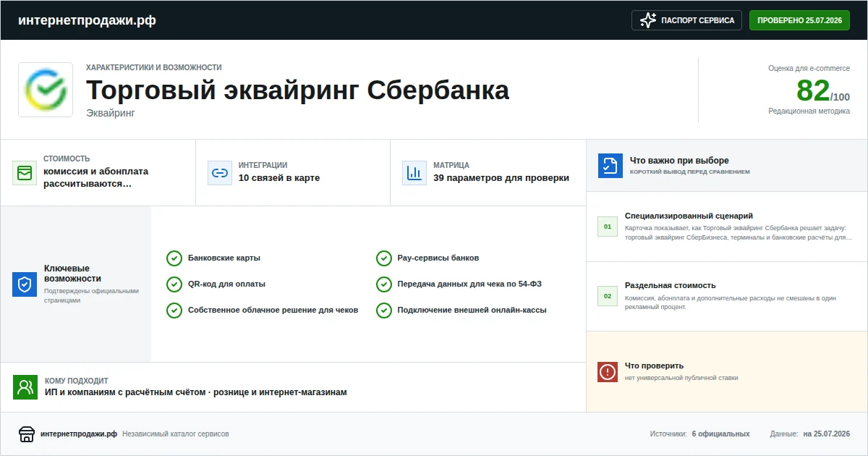The image size is (868, 456).
Task: Click check icon beside Собственное облачное решение
Action: (x=174, y=311)
